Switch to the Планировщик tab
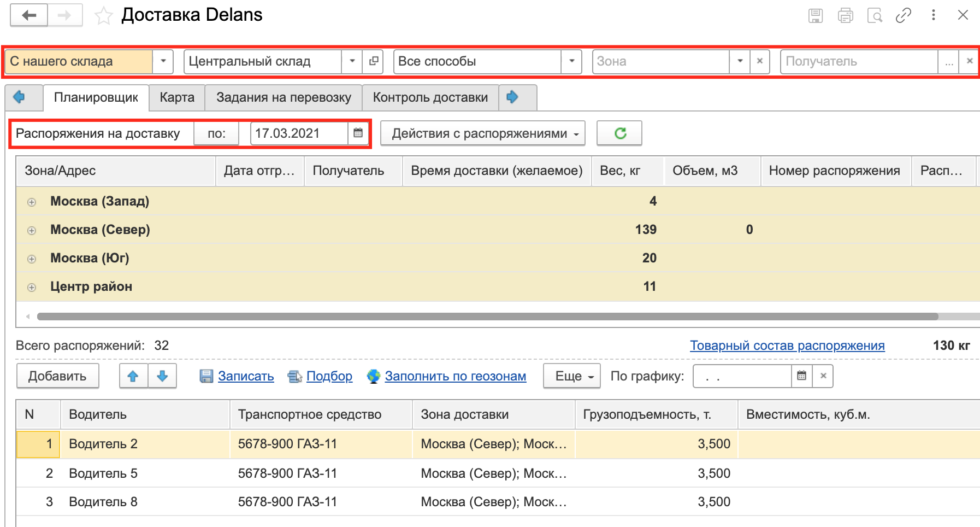This screenshot has width=980, height=527. pos(96,97)
